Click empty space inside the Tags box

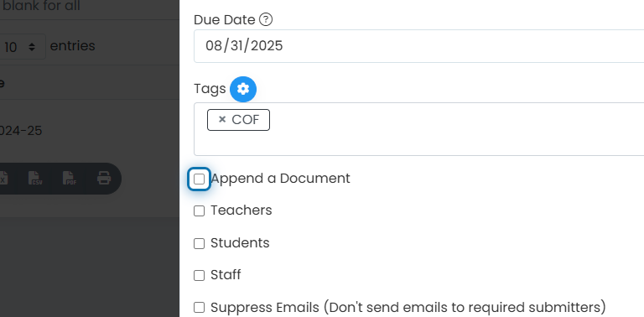point(452,139)
